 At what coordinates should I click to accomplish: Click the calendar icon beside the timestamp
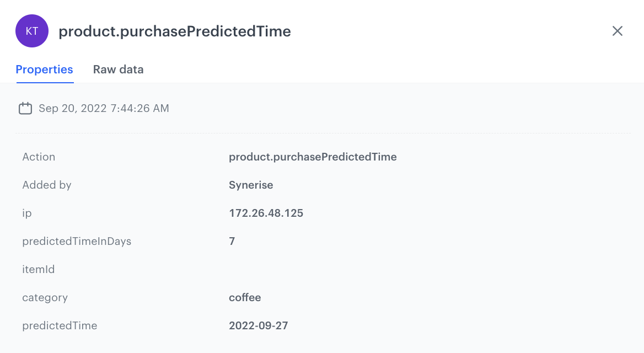click(x=25, y=108)
